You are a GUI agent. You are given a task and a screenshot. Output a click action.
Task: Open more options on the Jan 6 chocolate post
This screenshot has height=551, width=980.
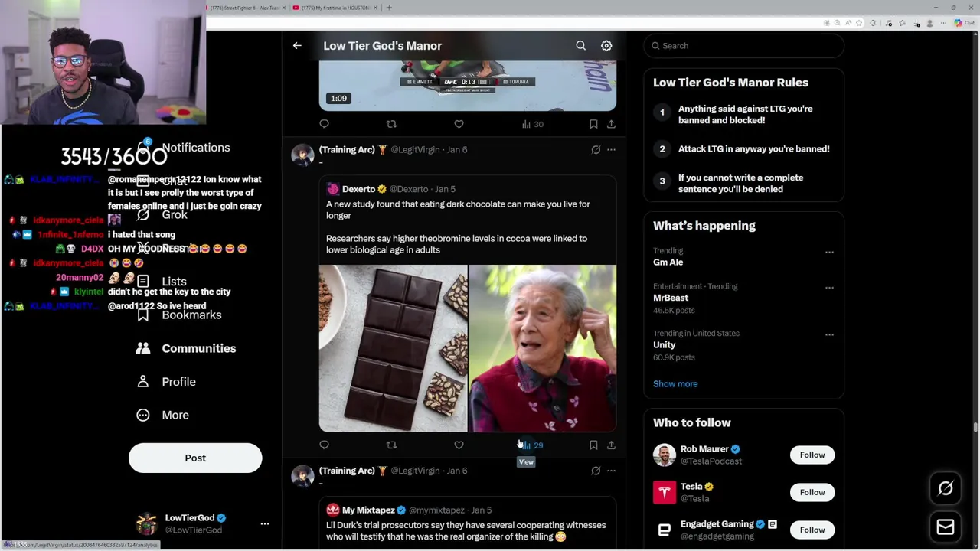point(611,150)
